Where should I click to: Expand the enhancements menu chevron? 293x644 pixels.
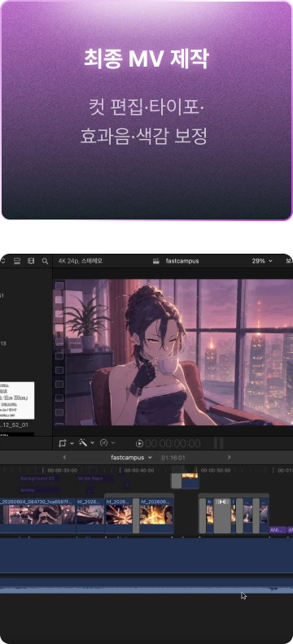pyautogui.click(x=92, y=443)
